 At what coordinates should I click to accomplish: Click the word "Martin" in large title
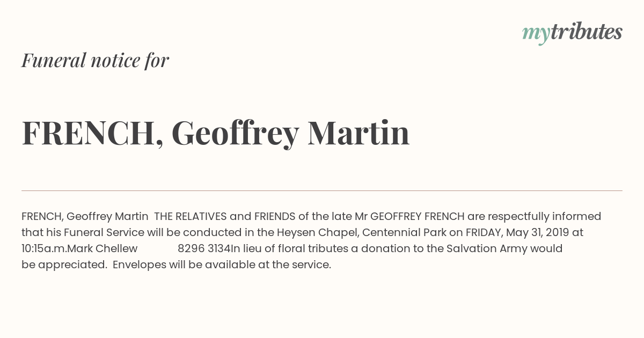point(358,133)
